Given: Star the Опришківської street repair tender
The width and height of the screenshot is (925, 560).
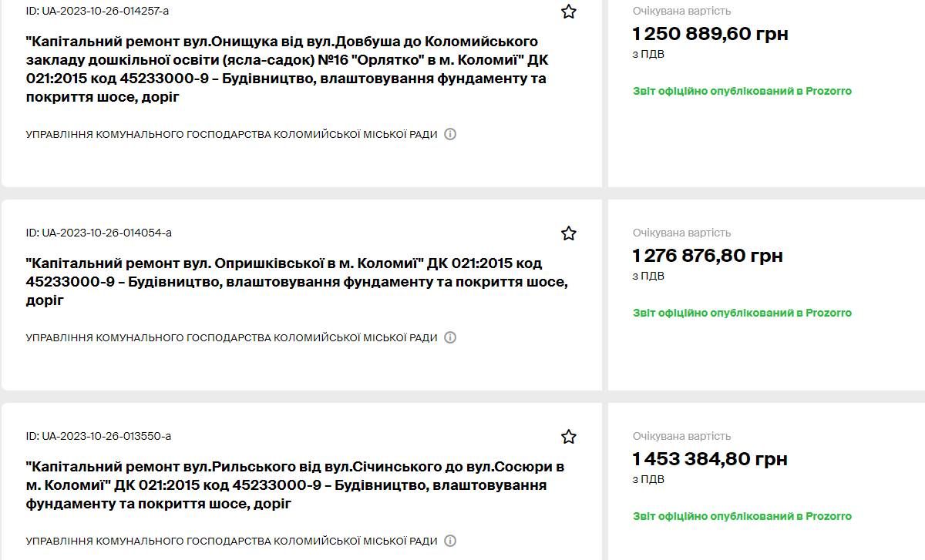Looking at the screenshot, I should pos(568,233).
